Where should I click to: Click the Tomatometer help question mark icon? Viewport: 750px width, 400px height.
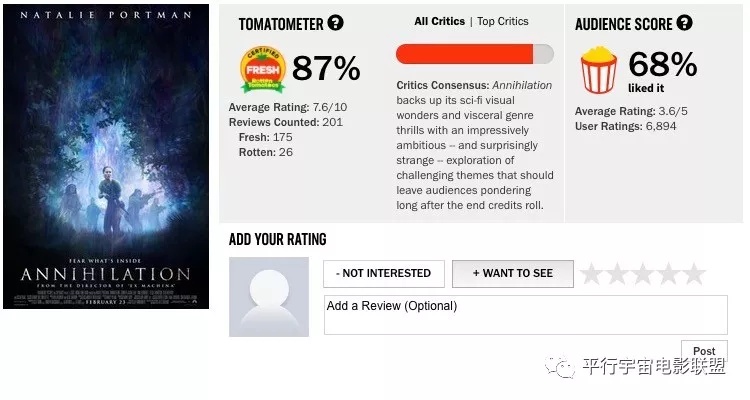[x=335, y=22]
